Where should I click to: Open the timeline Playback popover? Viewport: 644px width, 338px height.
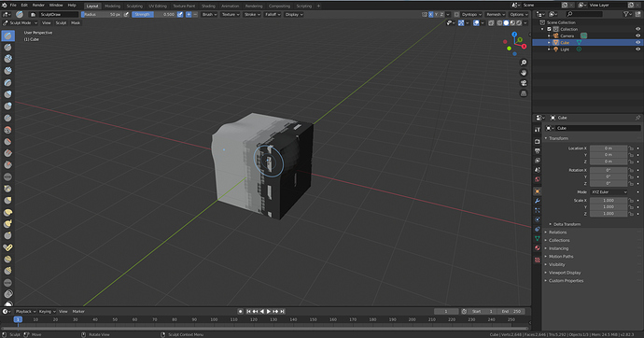[x=26, y=311]
